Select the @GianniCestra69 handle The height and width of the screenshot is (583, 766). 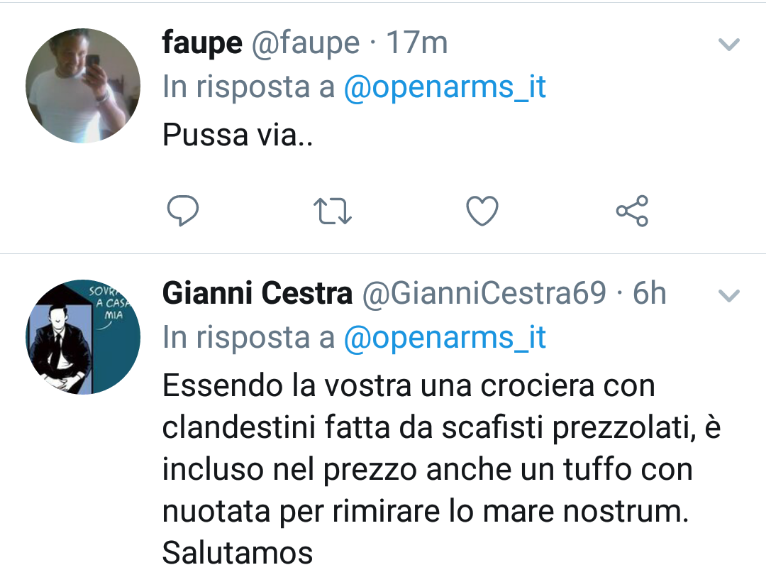(x=484, y=294)
